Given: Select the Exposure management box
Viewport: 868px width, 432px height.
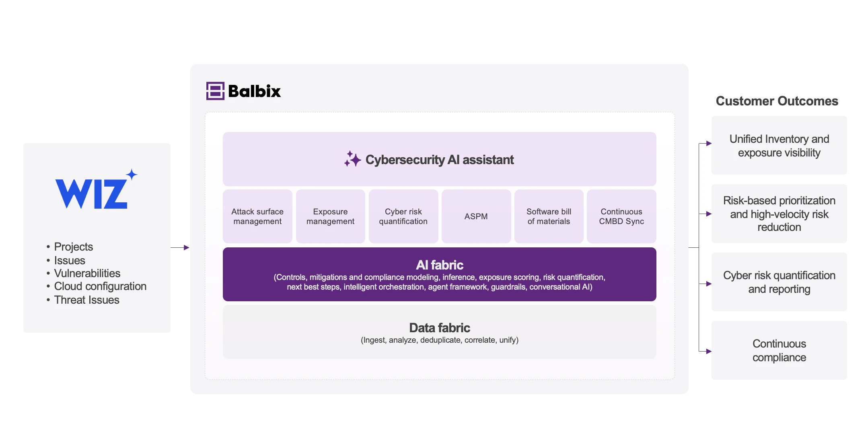Looking at the screenshot, I should 330,216.
